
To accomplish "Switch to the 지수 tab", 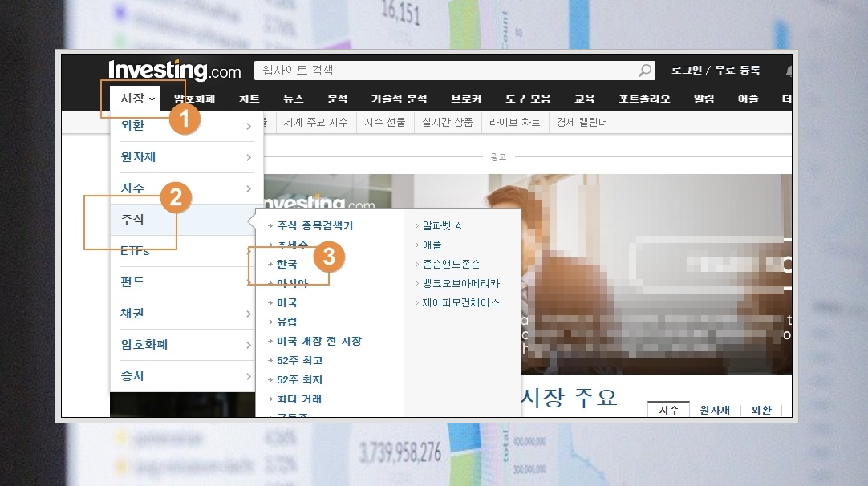I will point(668,410).
